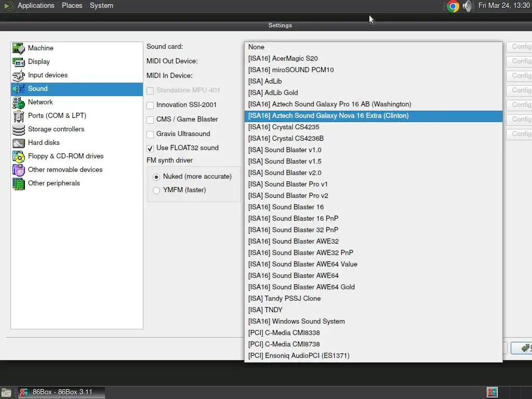Open the System menu
The width and height of the screenshot is (532, 399).
[x=101, y=6]
